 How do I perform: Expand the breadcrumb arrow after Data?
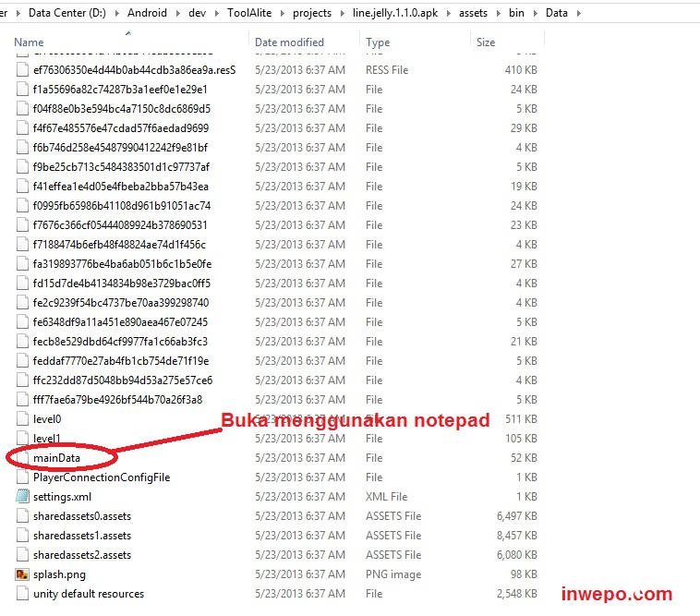pos(579,13)
